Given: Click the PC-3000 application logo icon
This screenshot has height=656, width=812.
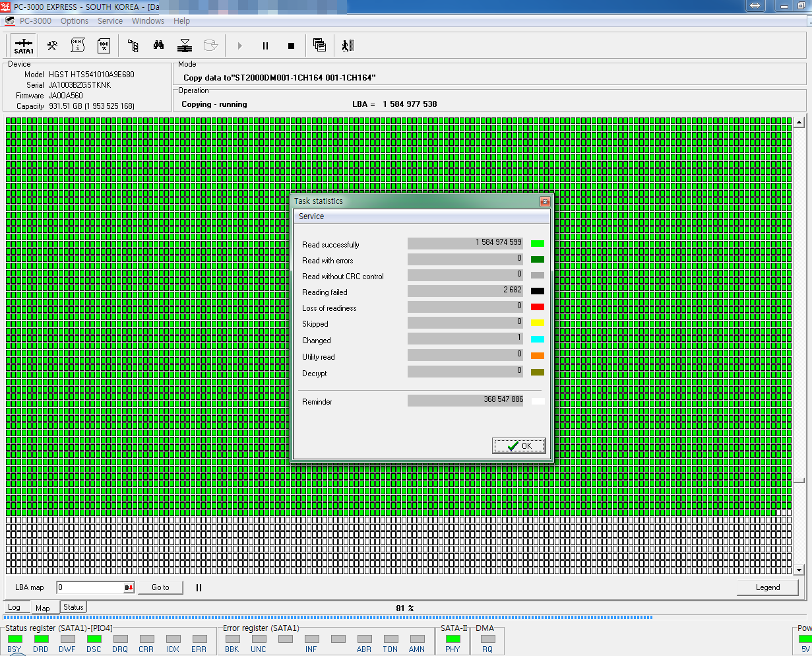Looking at the screenshot, I should pos(9,21).
